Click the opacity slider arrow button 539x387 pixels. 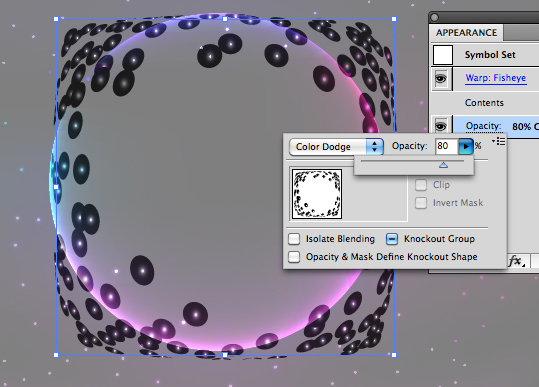point(466,146)
